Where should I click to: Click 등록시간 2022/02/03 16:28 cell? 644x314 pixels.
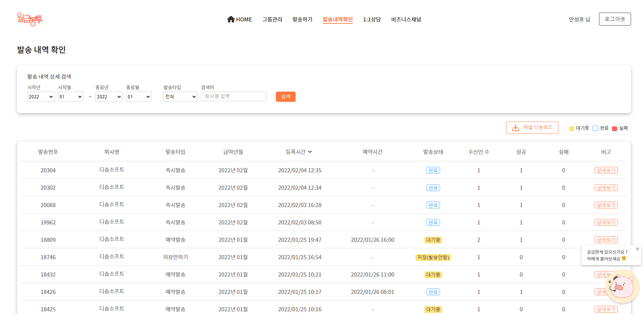(300, 205)
